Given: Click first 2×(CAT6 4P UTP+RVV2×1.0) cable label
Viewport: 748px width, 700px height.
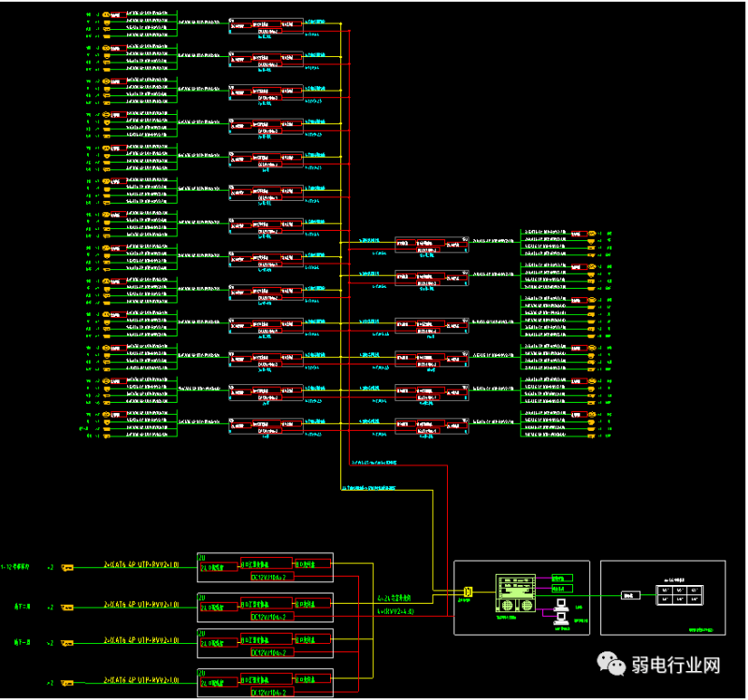Looking at the screenshot, I should coord(140,565).
